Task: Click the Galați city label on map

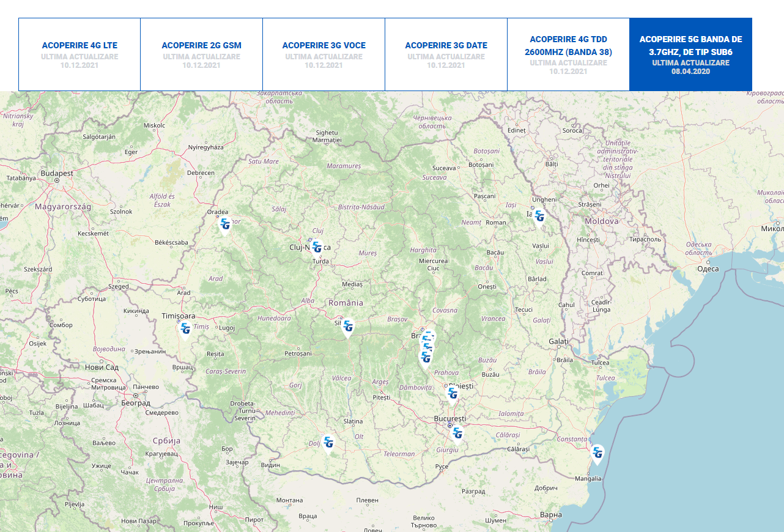Action: coord(558,341)
